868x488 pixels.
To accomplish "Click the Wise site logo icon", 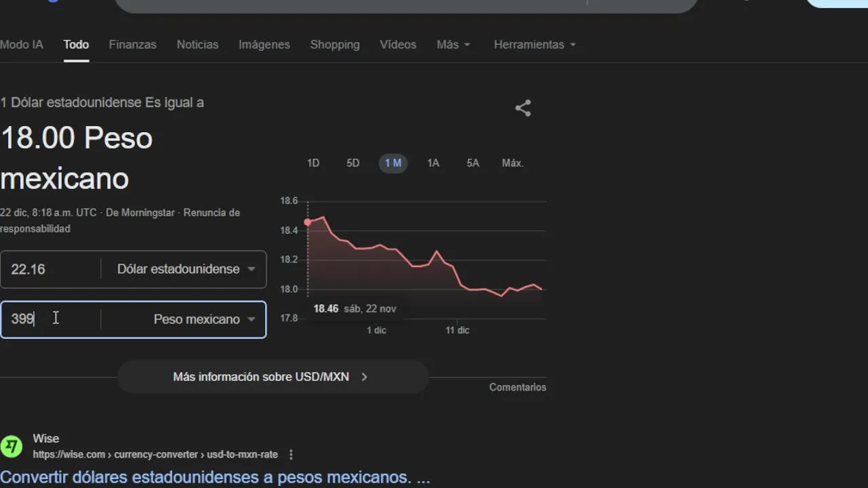I will (x=11, y=447).
